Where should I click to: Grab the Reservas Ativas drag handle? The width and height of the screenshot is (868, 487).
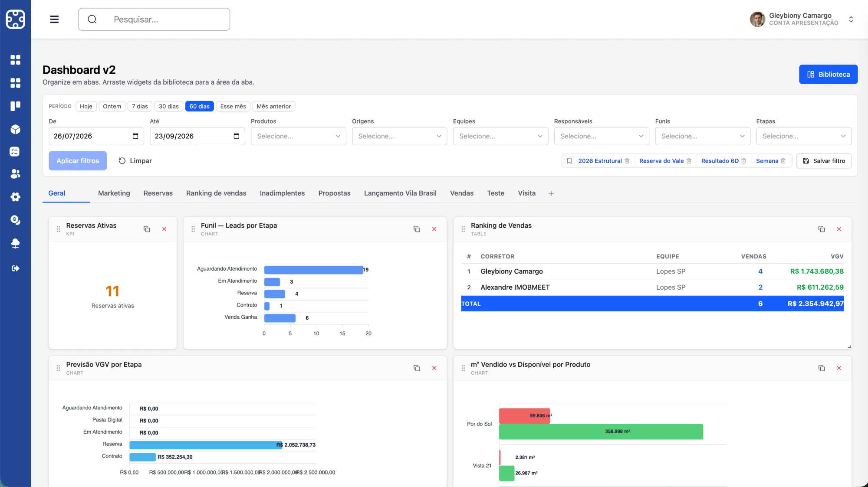(59, 229)
